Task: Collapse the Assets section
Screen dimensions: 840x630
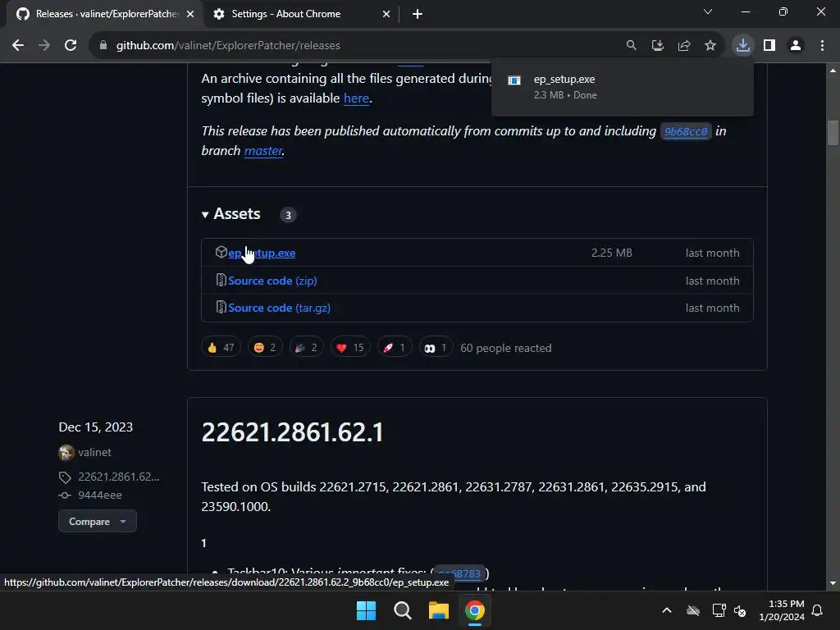Action: [231, 214]
